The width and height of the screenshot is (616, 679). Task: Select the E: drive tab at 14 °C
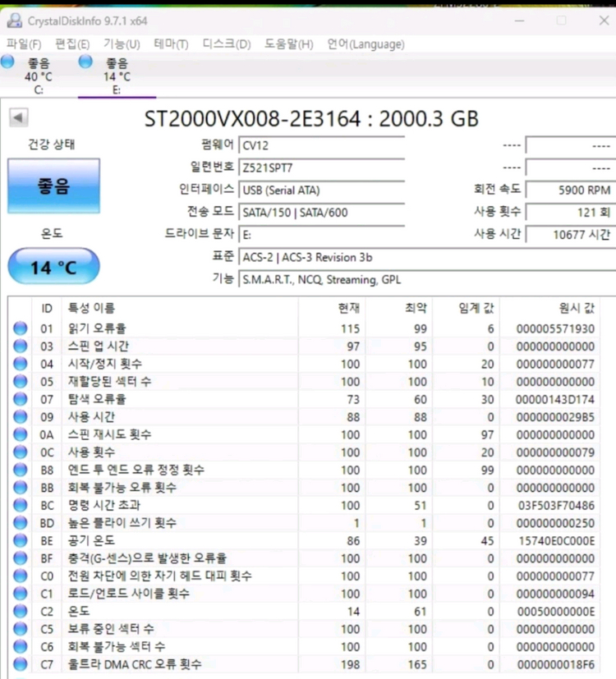point(117,76)
